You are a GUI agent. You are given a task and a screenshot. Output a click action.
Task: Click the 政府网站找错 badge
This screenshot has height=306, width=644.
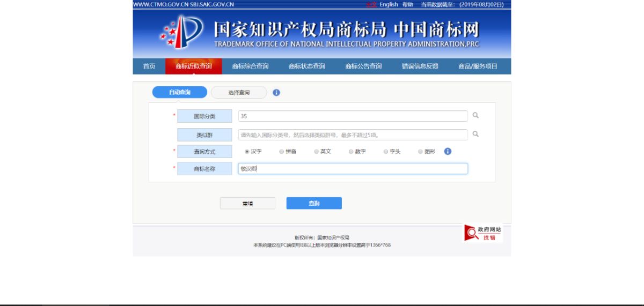point(483,233)
